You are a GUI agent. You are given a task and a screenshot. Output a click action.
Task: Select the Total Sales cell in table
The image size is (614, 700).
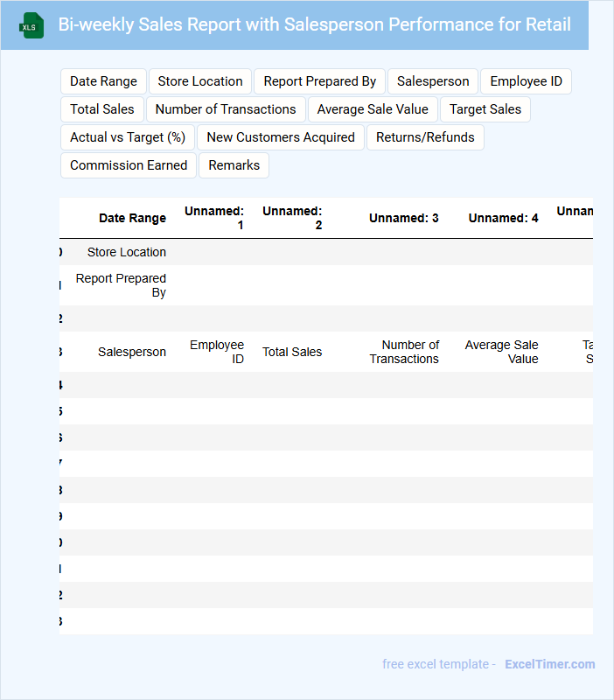coord(292,352)
